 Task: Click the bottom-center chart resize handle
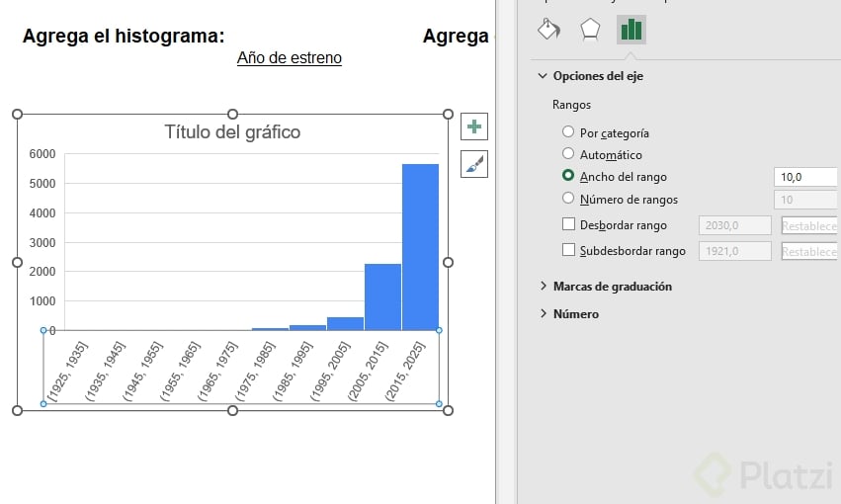point(232,411)
